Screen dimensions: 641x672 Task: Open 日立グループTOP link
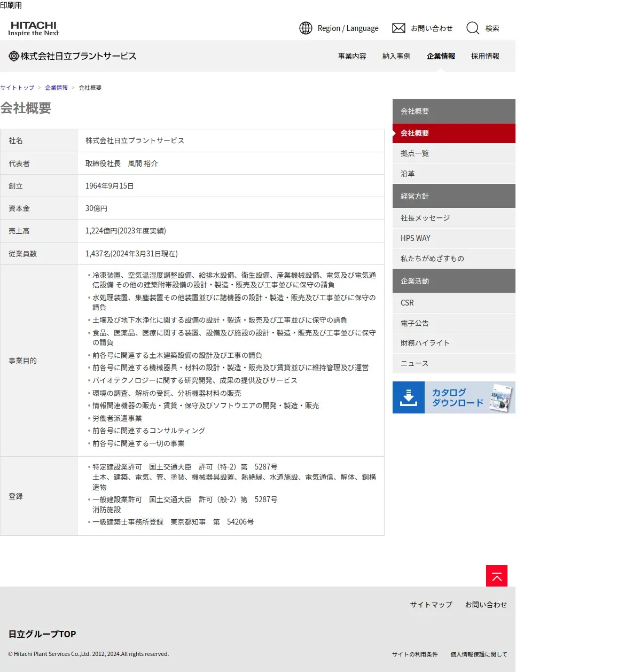(x=42, y=634)
